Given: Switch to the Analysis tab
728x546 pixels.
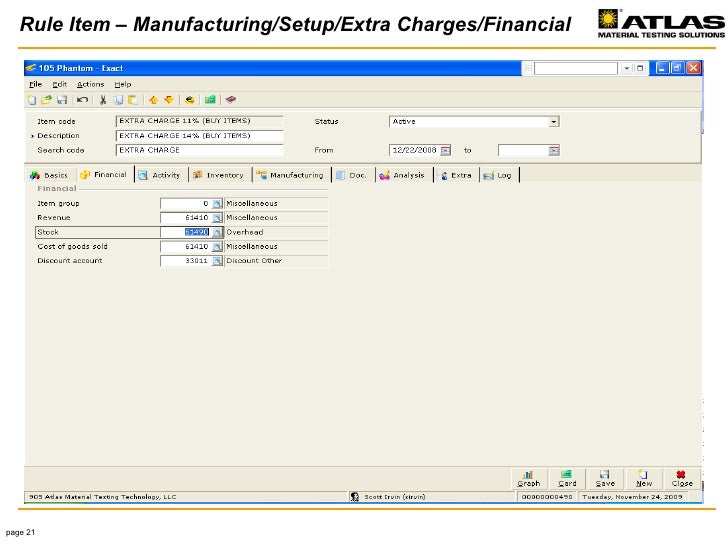Looking at the screenshot, I should (x=402, y=175).
